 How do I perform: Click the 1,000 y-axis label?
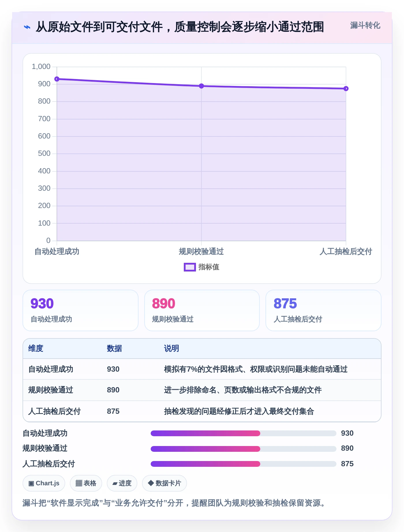click(x=41, y=67)
